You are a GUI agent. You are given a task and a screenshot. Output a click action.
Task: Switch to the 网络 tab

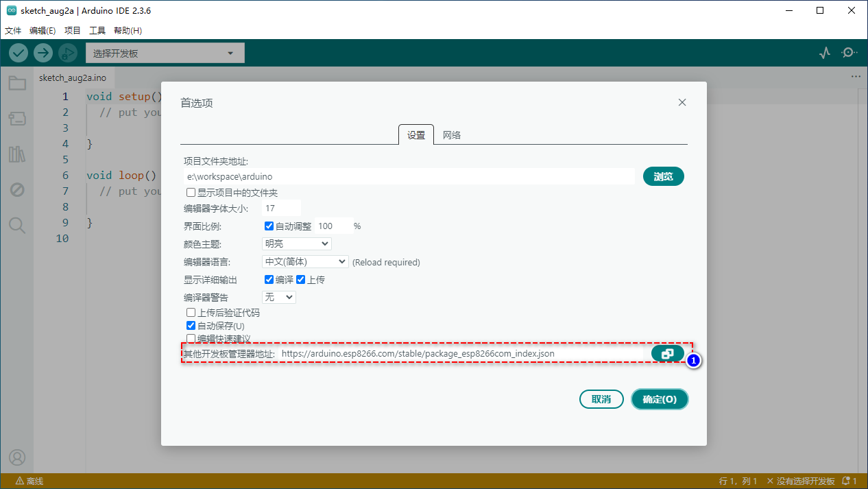pyautogui.click(x=452, y=135)
